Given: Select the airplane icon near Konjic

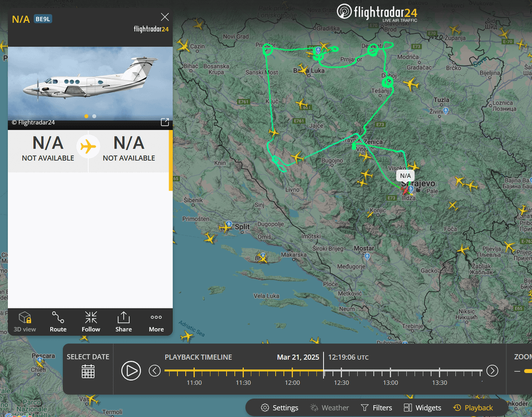Looking at the screenshot, I should click(370, 214).
